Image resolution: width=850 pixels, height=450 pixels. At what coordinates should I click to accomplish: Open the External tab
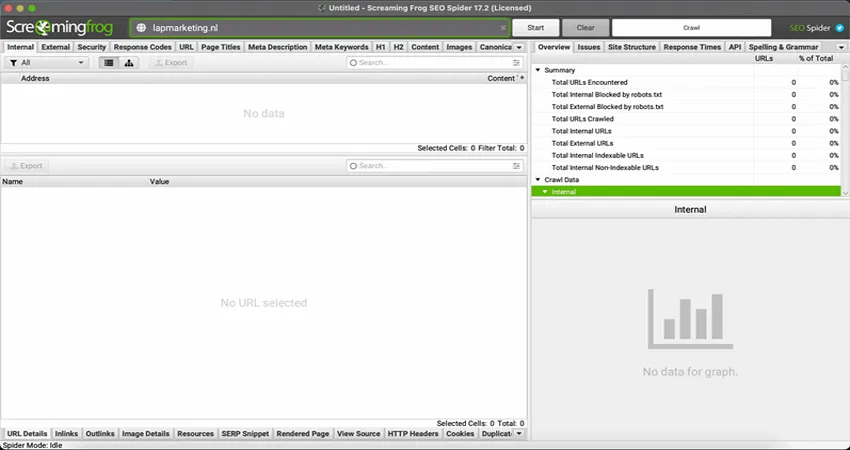point(56,47)
